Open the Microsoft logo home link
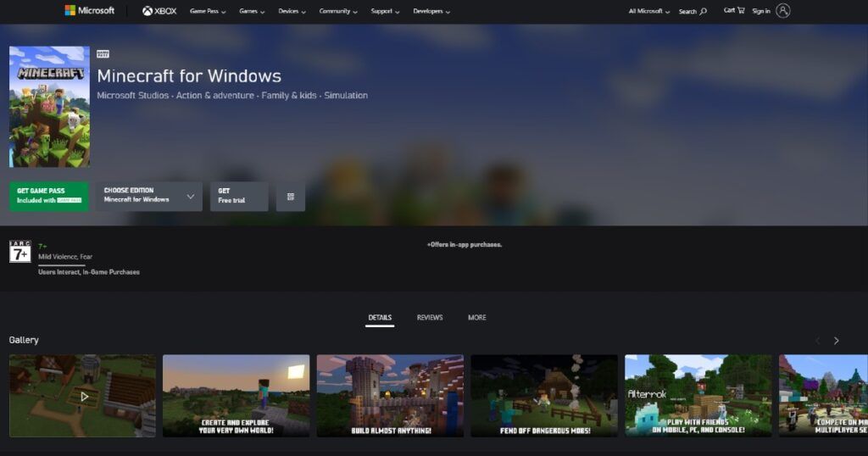Image resolution: width=868 pixels, height=456 pixels. (x=89, y=10)
